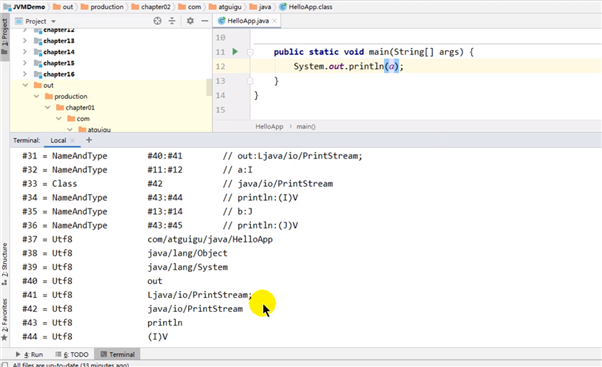Click line number 12 in gutter
Image resolution: width=602 pixels, height=367 pixels.
coord(220,66)
